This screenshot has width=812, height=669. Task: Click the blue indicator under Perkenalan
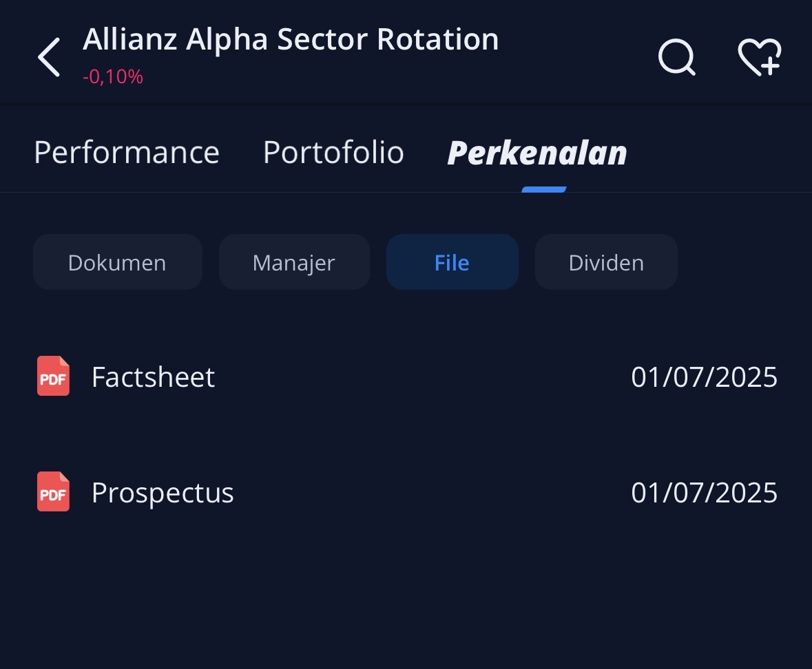tap(544, 189)
